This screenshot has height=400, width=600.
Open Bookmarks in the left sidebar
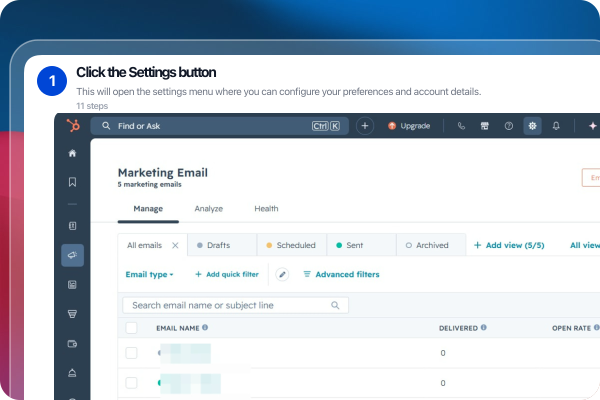tap(72, 182)
